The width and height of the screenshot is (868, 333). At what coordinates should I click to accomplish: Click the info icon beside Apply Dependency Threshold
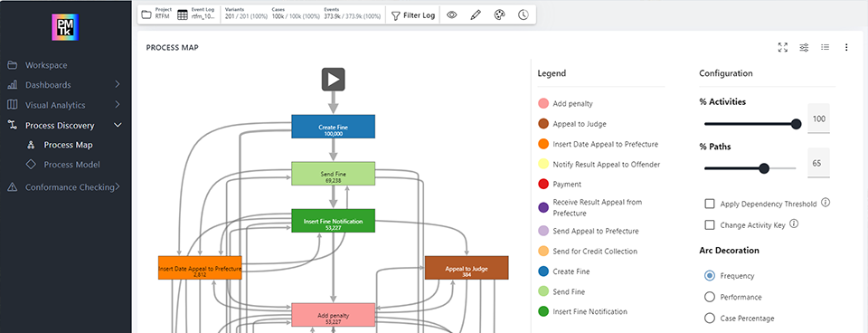[x=826, y=202]
